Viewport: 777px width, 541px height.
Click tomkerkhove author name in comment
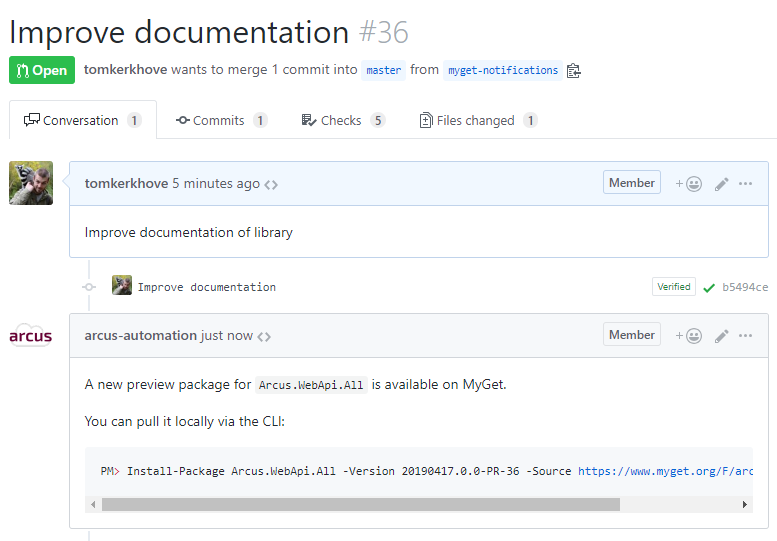[126, 183]
